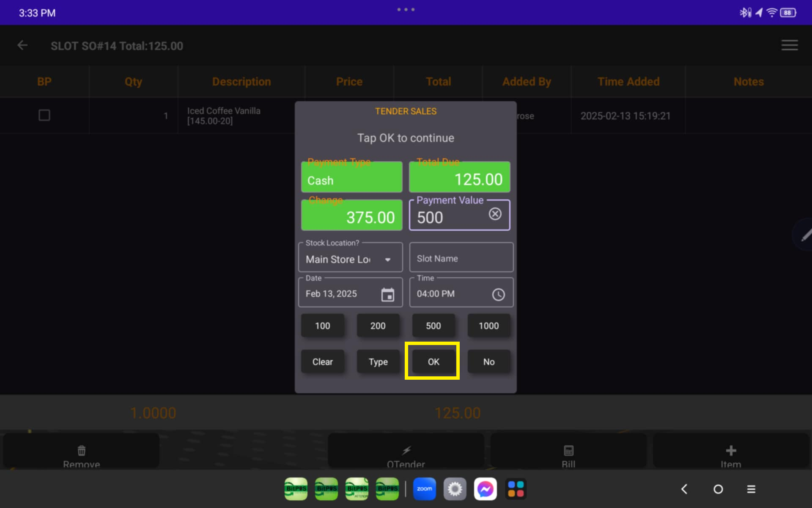The height and width of the screenshot is (508, 812).
Task: Clear Payment Value with the X icon
Action: (495, 214)
